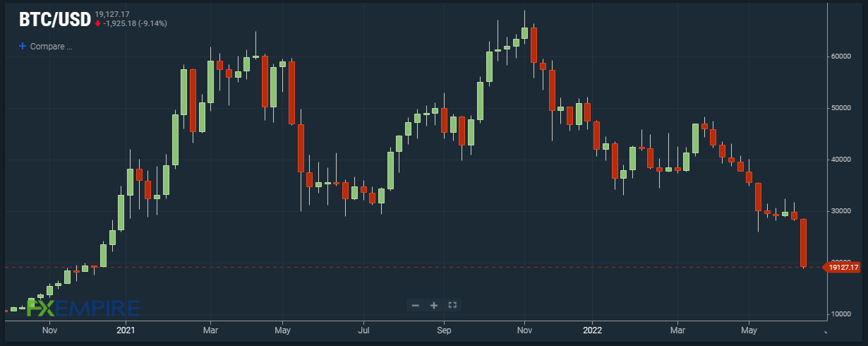Click the last red candle near 19127
Screen dimensions: 868x346
[803, 243]
